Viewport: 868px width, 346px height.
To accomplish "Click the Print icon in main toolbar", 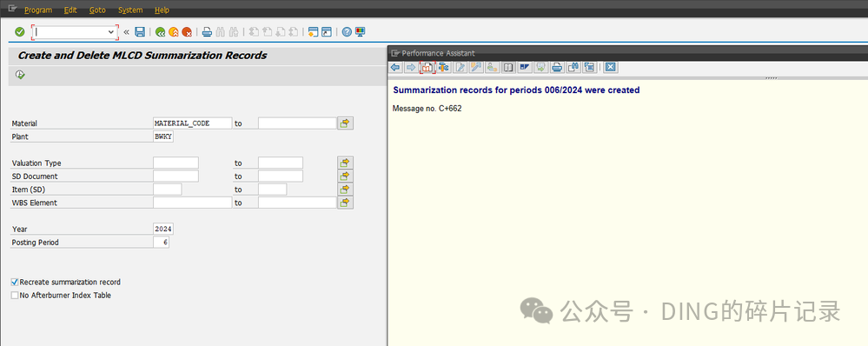I will (207, 32).
